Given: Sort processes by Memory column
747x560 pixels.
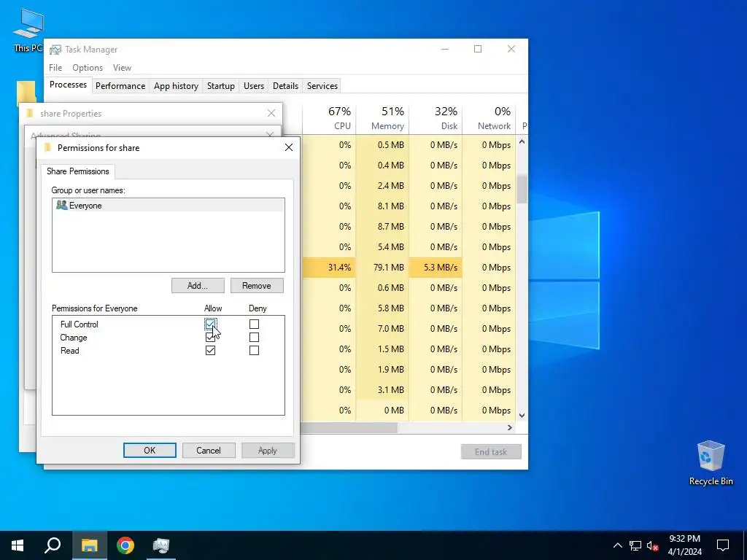Looking at the screenshot, I should [382, 117].
